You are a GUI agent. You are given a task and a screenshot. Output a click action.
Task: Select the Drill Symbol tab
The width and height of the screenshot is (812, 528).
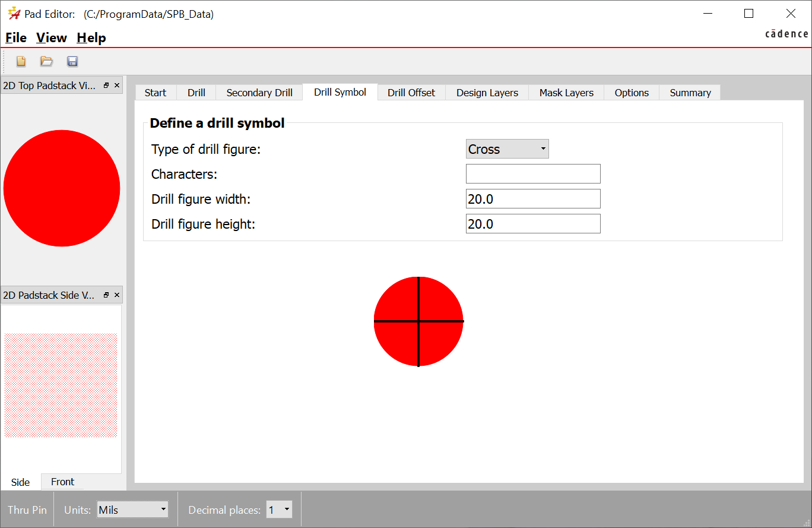click(340, 92)
